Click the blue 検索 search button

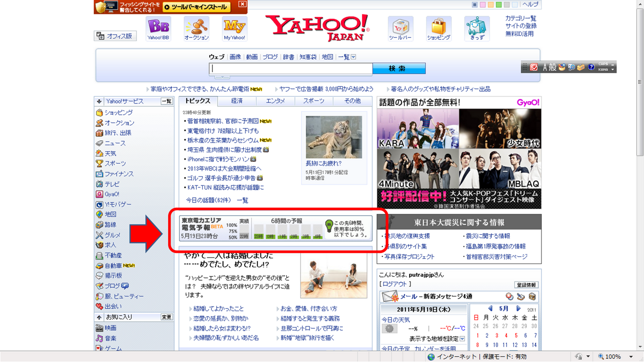(x=399, y=68)
